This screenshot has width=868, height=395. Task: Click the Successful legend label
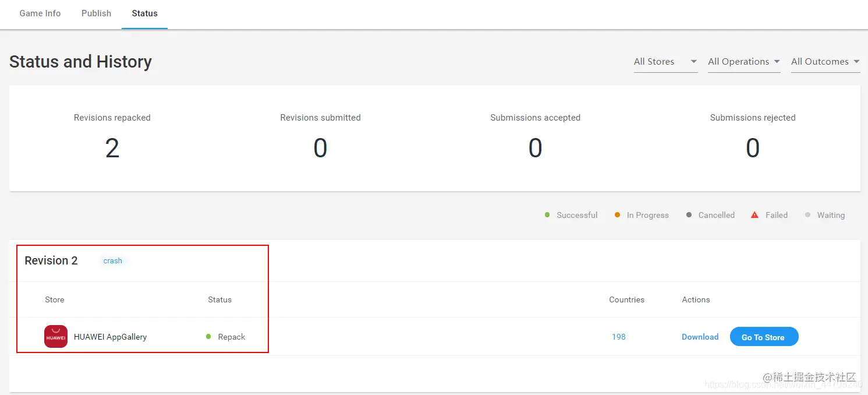tap(577, 215)
